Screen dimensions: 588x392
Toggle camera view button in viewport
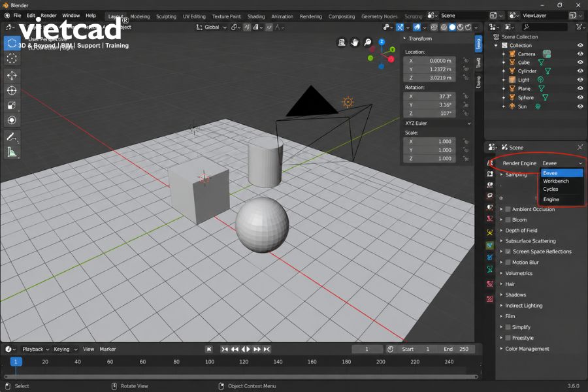pos(342,42)
